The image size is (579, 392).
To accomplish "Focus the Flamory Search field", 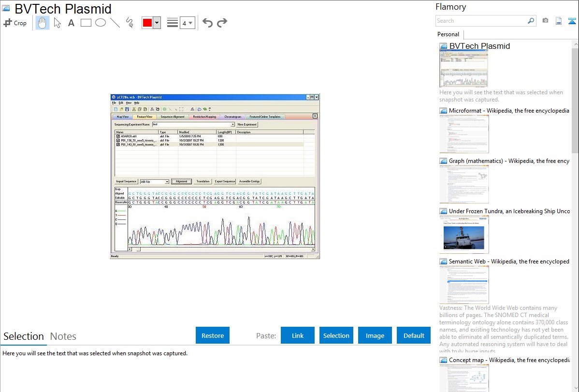I will [481, 21].
